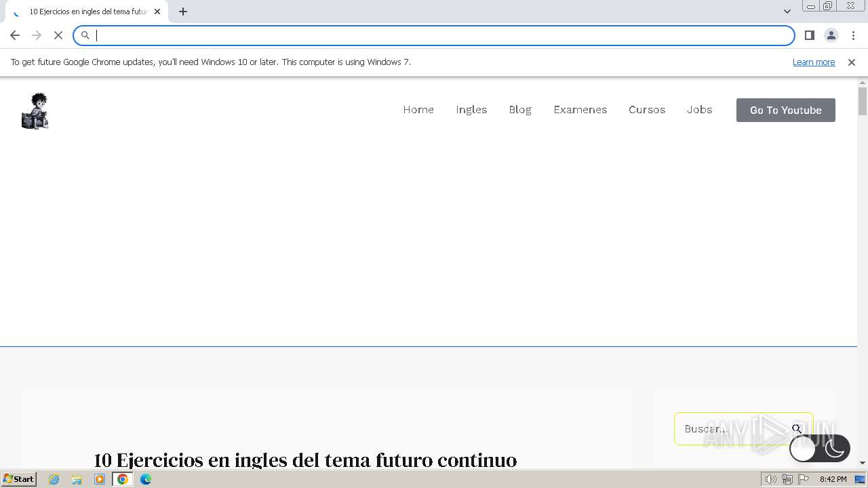Click the scrollbar down arrow
The image size is (868, 488).
pyautogui.click(x=863, y=463)
